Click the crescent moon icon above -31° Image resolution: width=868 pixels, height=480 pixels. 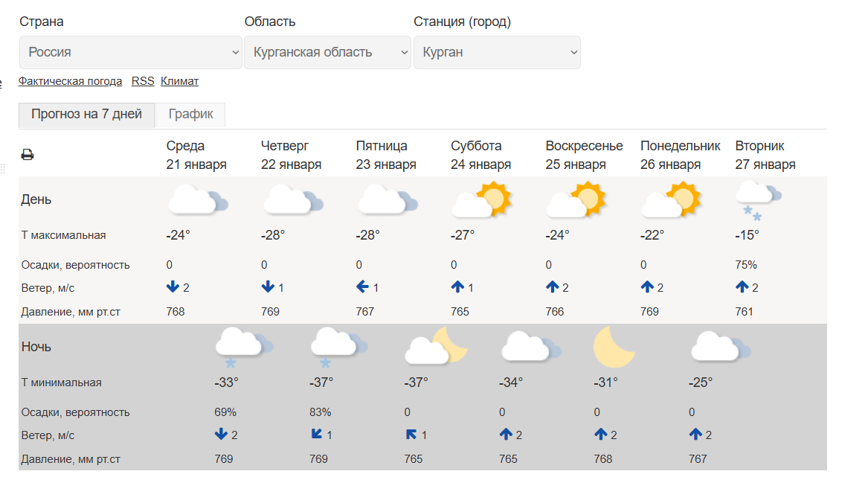pyautogui.click(x=614, y=348)
